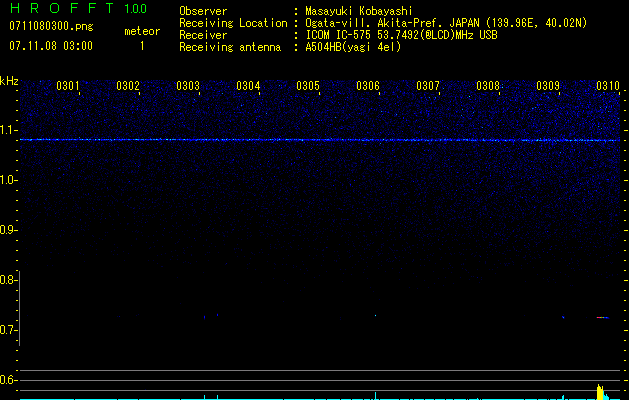The image size is (629, 400).
Task: Click the 0306 time marker
Action: [x=368, y=86]
